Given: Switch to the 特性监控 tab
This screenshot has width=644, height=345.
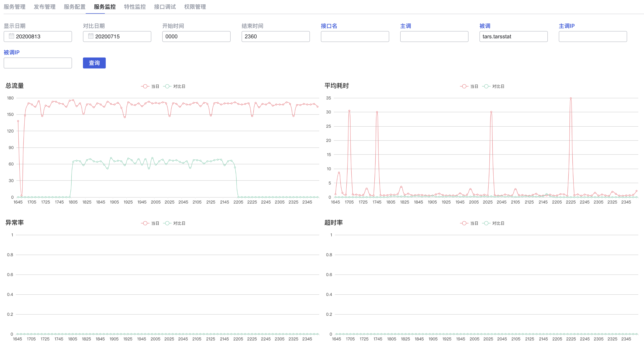Looking at the screenshot, I should pos(135,7).
